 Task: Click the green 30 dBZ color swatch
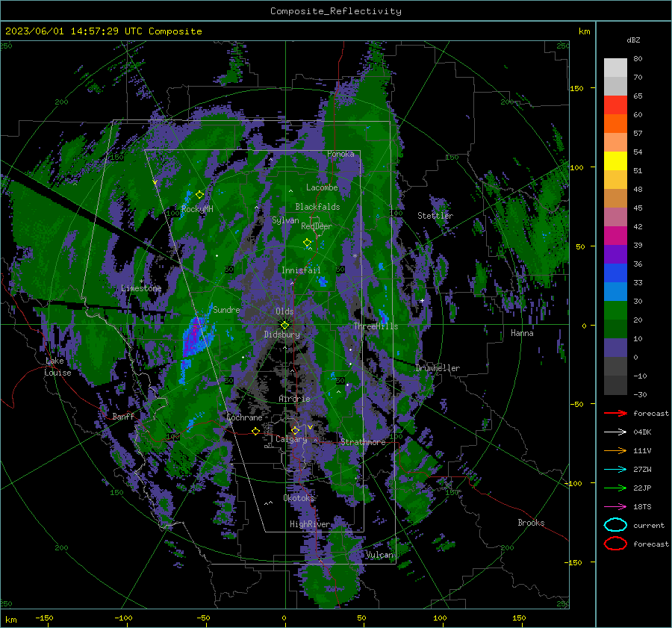pyautogui.click(x=615, y=310)
